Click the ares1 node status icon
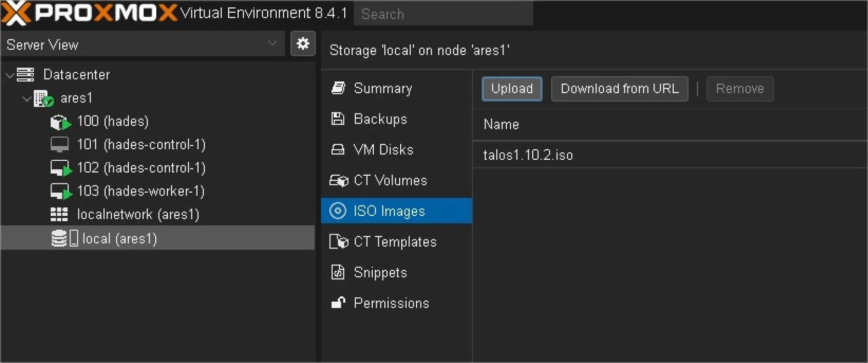Image resolution: width=868 pixels, height=363 pixels. [43, 98]
